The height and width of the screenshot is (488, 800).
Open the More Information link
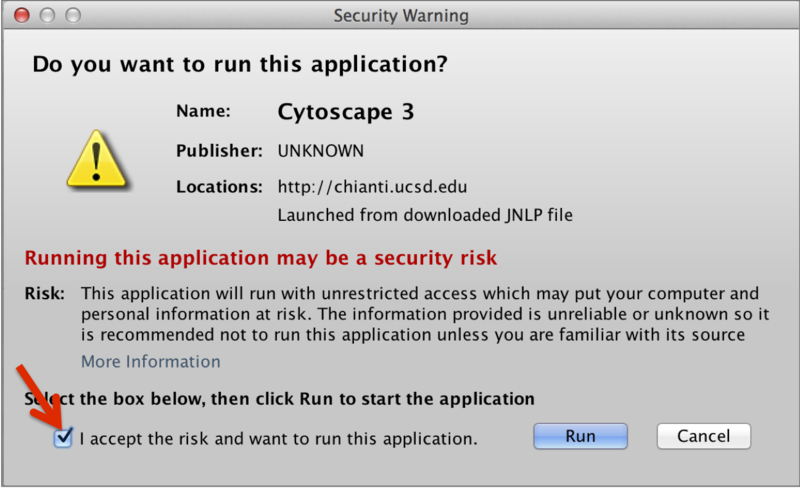pyautogui.click(x=151, y=361)
